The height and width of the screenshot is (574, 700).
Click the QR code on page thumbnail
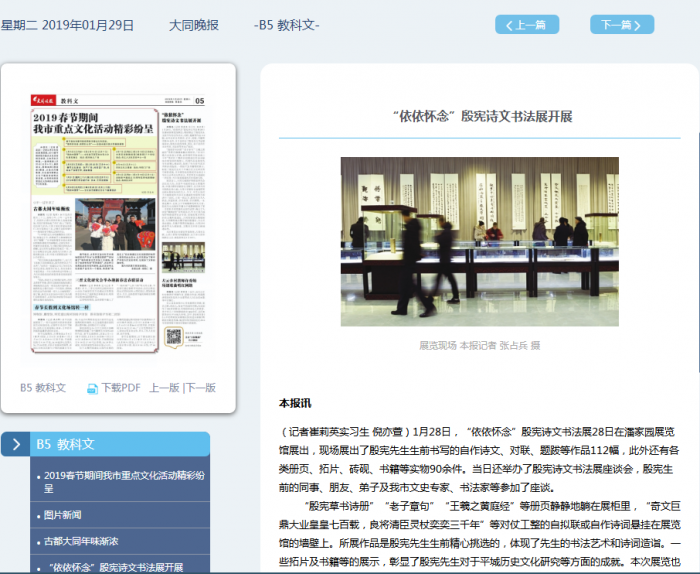click(174, 337)
